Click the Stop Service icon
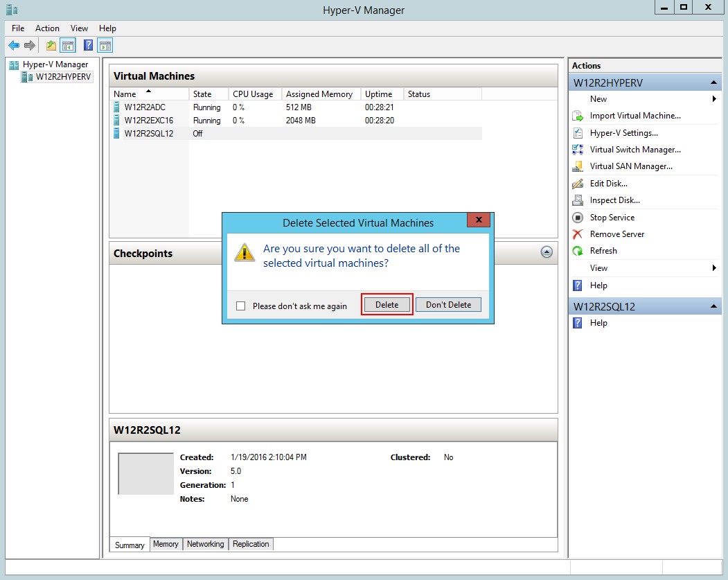Viewport: 728px width, 580px height. click(x=578, y=218)
